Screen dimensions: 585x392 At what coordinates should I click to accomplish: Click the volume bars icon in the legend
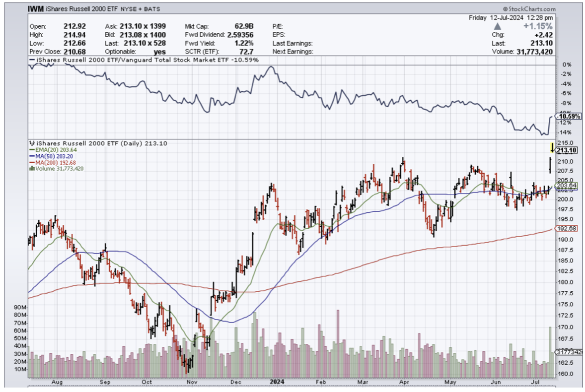[x=32, y=169]
